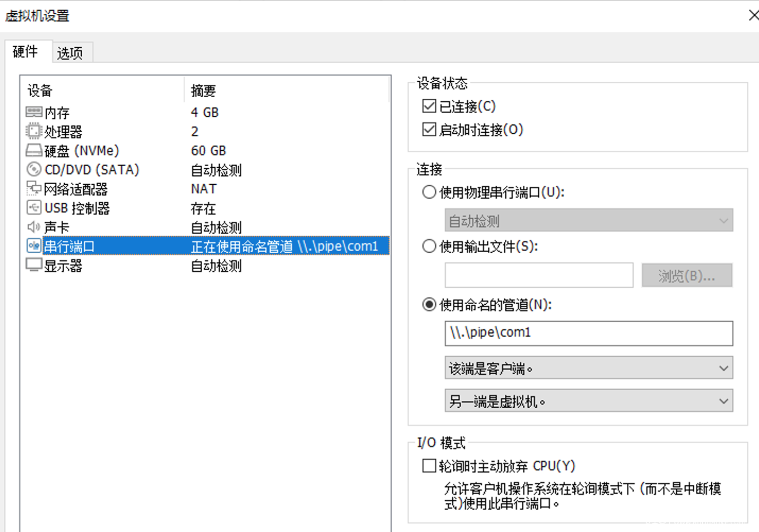Select 使用命名的管道 radio button

pyautogui.click(x=429, y=305)
